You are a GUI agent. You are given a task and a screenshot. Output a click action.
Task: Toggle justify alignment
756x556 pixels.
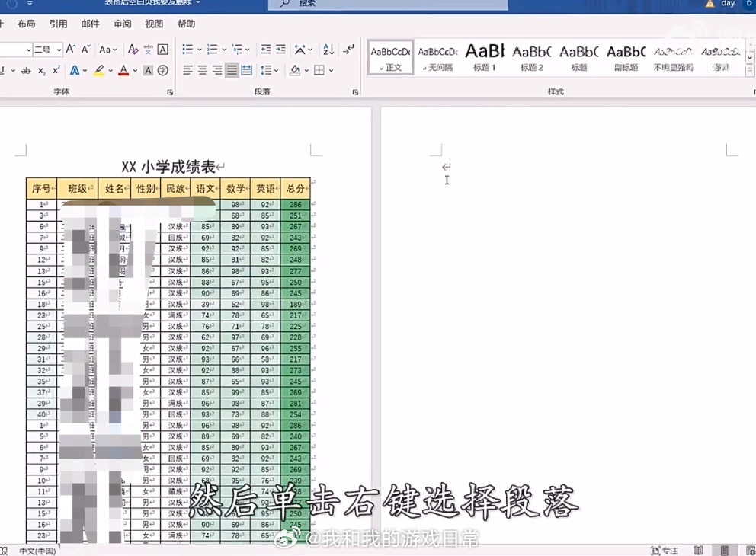232,70
